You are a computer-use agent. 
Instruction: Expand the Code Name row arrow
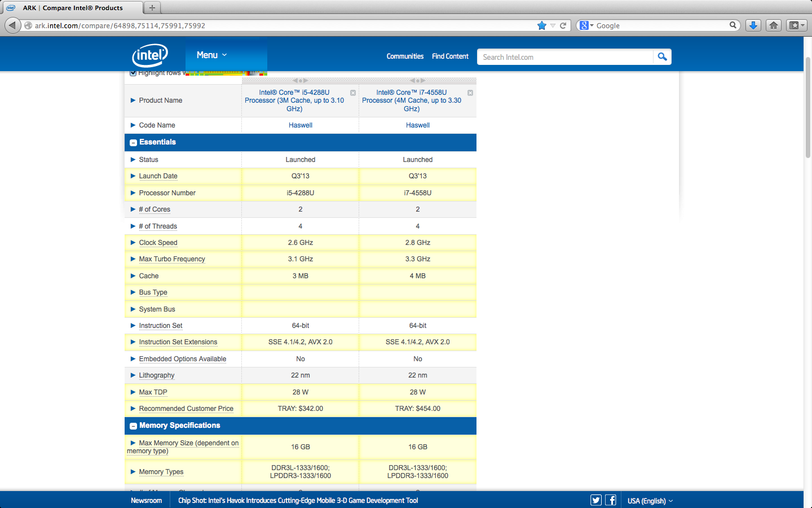tap(133, 125)
